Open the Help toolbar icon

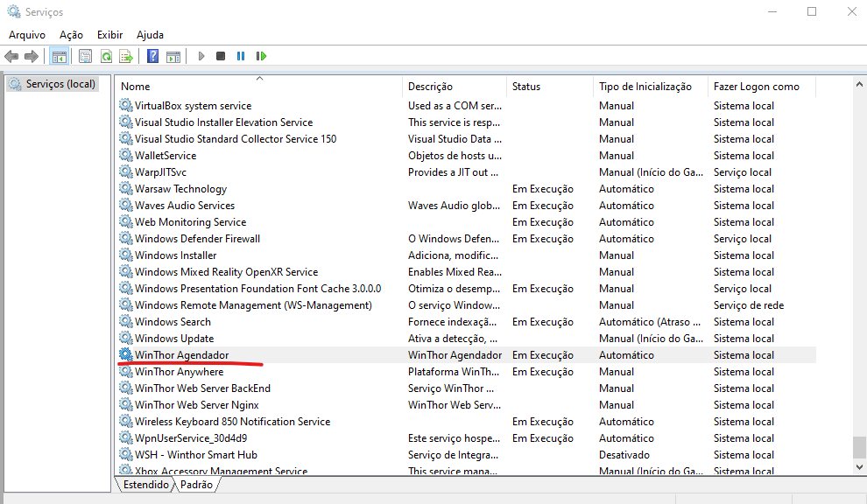152,56
